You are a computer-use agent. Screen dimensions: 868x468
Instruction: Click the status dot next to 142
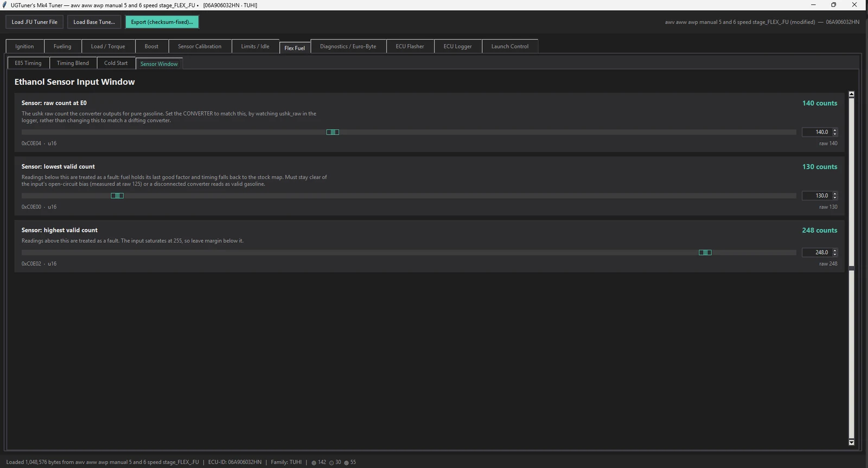(314, 463)
